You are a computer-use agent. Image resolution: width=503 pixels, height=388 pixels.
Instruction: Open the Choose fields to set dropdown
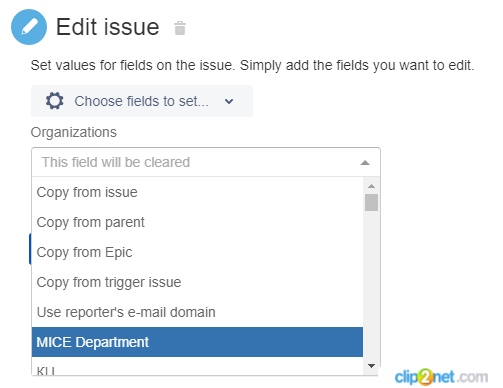[x=142, y=101]
